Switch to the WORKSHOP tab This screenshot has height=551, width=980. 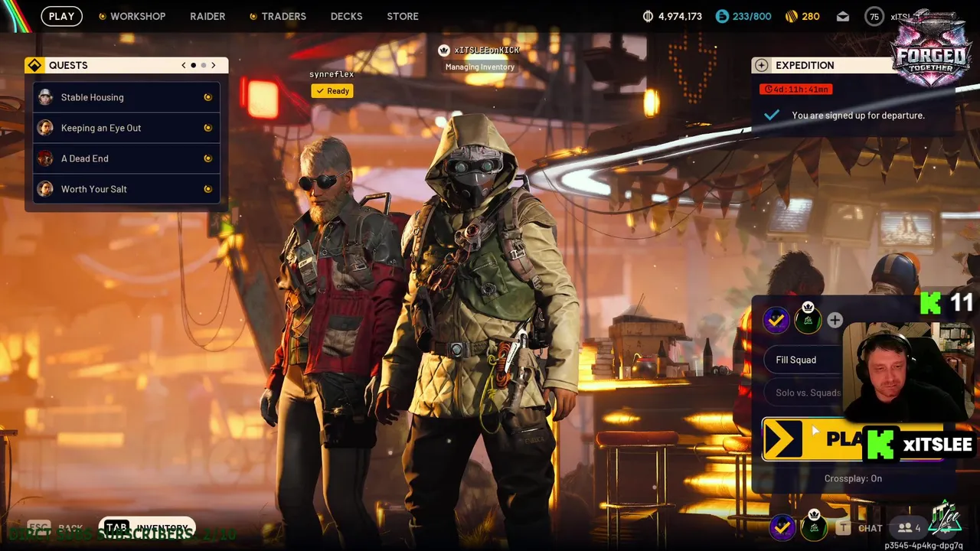(x=132, y=16)
